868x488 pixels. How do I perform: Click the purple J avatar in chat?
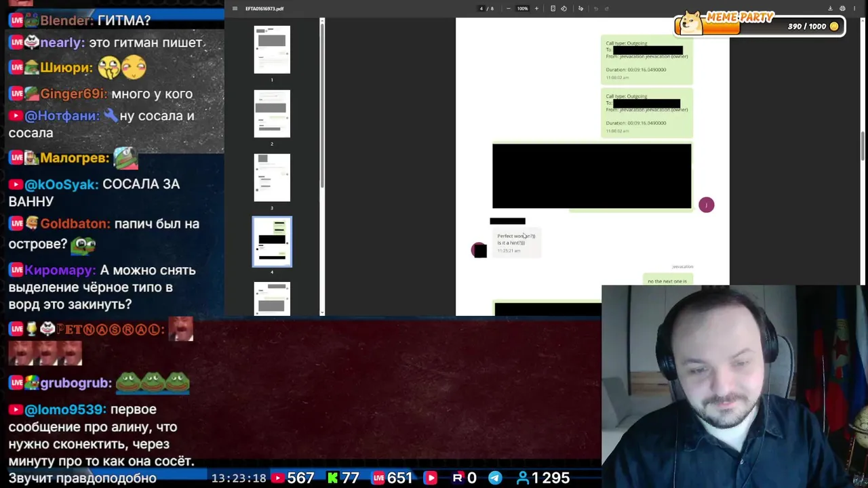(706, 205)
